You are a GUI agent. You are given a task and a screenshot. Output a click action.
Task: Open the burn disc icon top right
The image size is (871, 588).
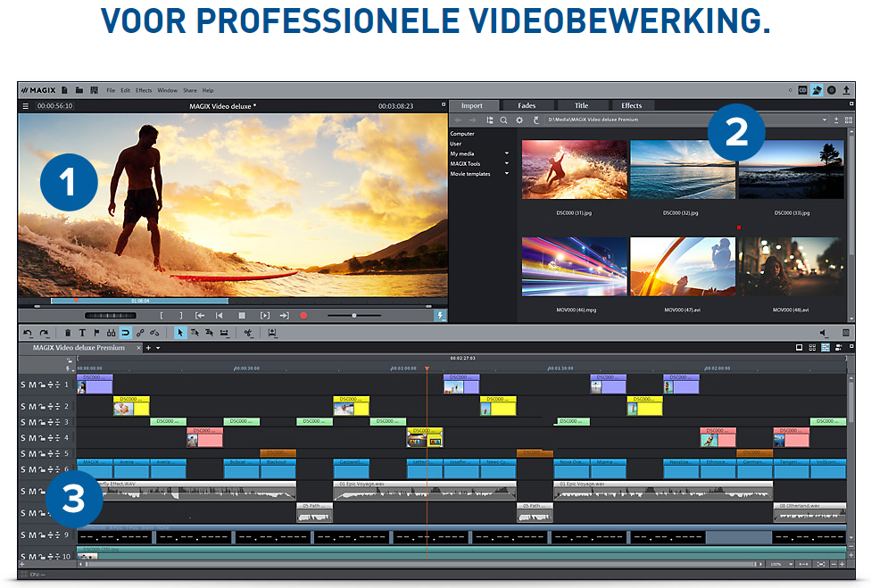coord(832,90)
